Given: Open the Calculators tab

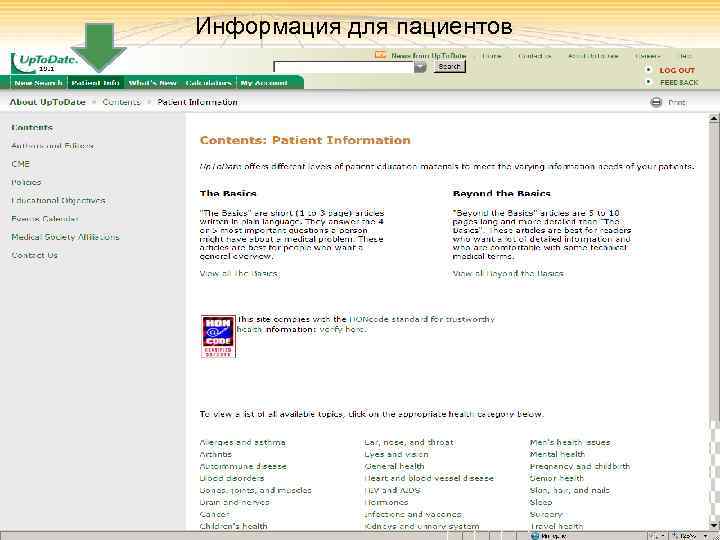Looking at the screenshot, I should coord(208,83).
